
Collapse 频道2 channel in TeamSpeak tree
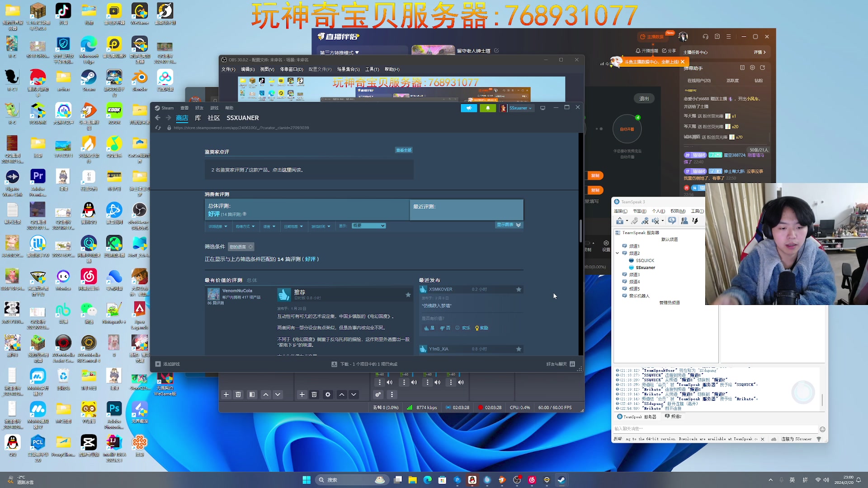[618, 253]
